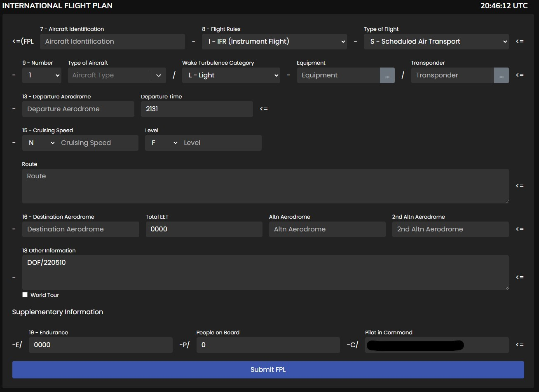Enable the World Tour checkbox

pyautogui.click(x=25, y=295)
